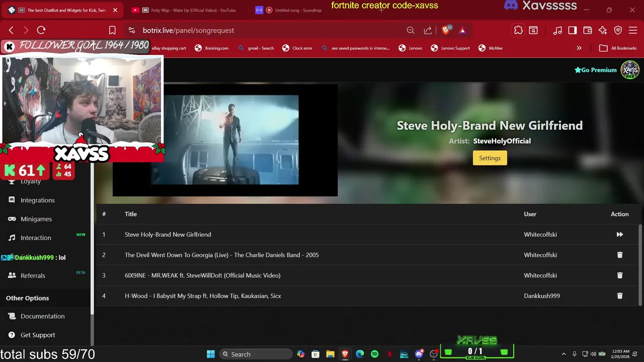
Task: Remove the 6IX9INE MR.WEAK song from the queue
Action: point(619,276)
